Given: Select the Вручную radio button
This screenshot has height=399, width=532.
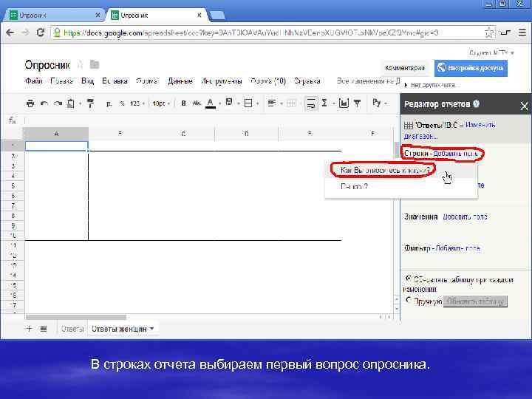Looking at the screenshot, I should 408,300.
